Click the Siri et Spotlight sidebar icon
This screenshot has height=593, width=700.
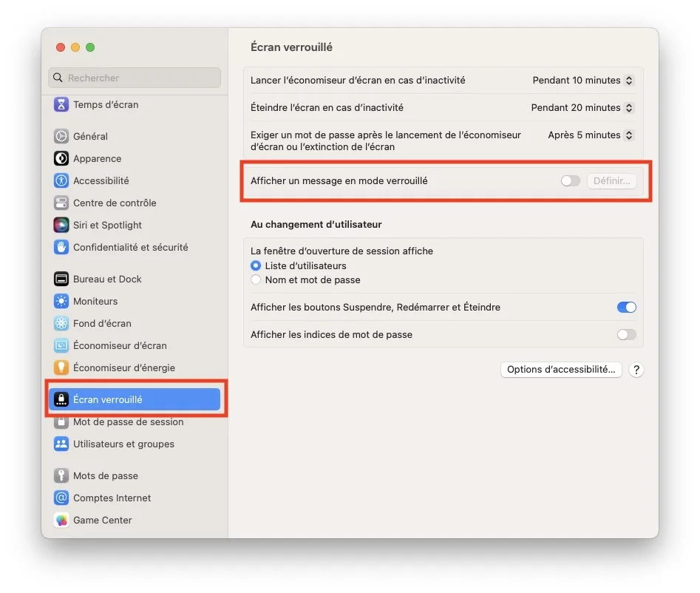tap(61, 225)
